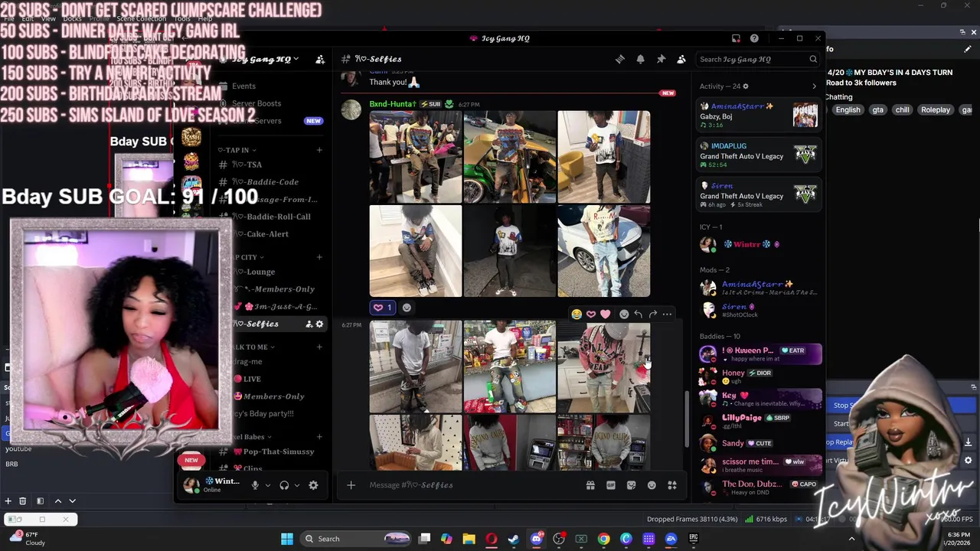
Task: Open GIF picker in message bar
Action: (x=611, y=485)
